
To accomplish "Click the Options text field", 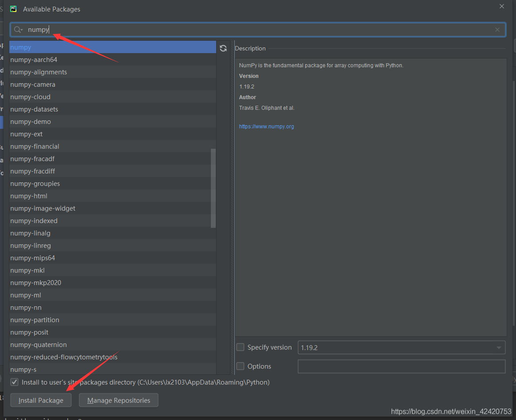I will click(x=401, y=366).
